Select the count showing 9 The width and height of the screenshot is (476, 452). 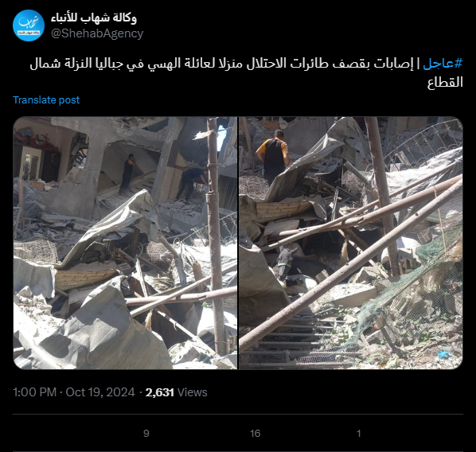pyautogui.click(x=146, y=433)
